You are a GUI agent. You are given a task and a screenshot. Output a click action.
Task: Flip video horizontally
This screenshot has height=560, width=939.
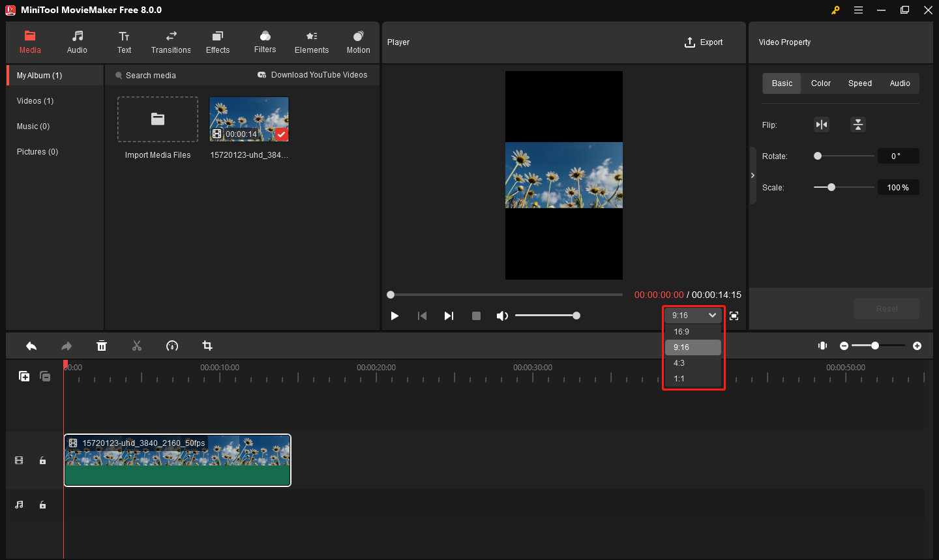click(x=822, y=125)
